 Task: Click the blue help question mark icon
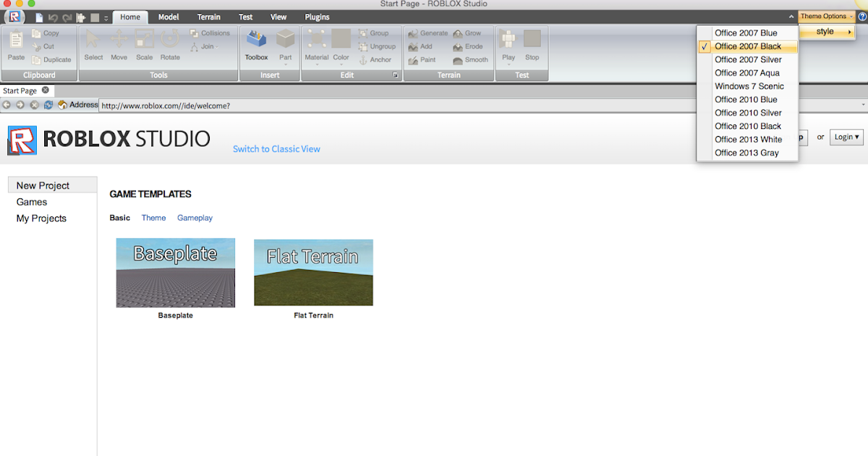pyautogui.click(x=862, y=16)
